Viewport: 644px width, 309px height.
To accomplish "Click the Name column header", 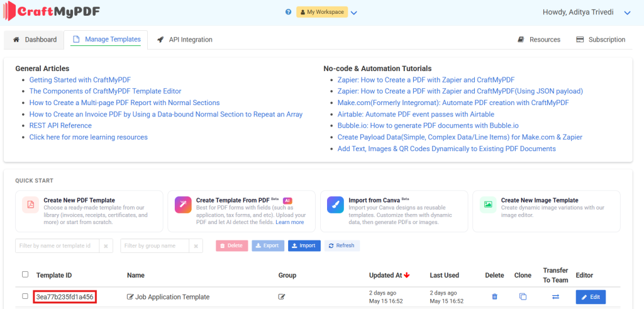I will 136,275.
